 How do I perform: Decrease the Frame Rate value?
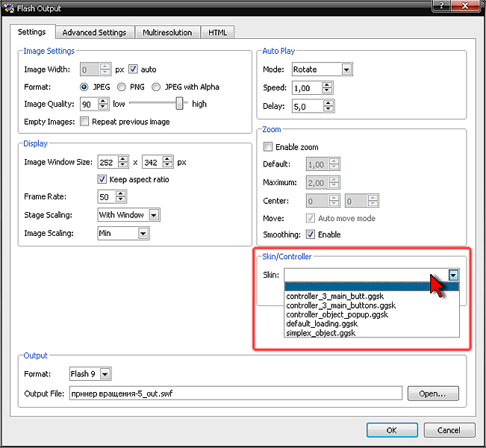tap(121, 200)
